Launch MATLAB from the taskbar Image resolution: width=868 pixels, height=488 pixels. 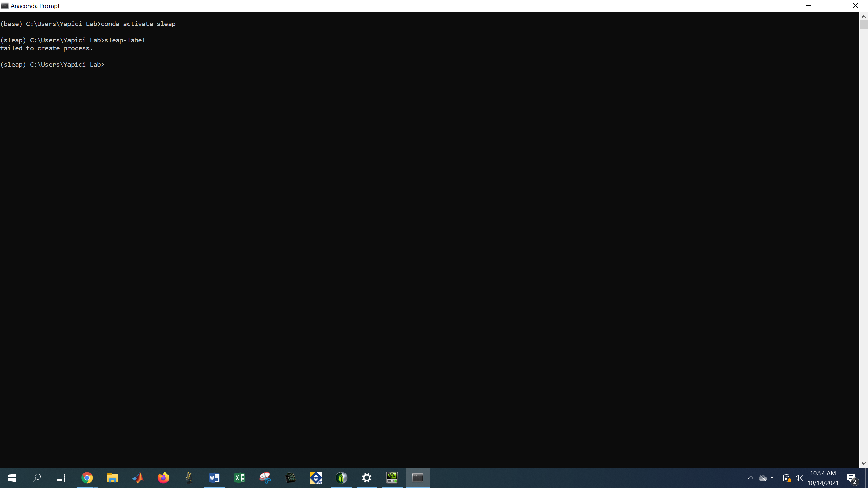point(138,477)
